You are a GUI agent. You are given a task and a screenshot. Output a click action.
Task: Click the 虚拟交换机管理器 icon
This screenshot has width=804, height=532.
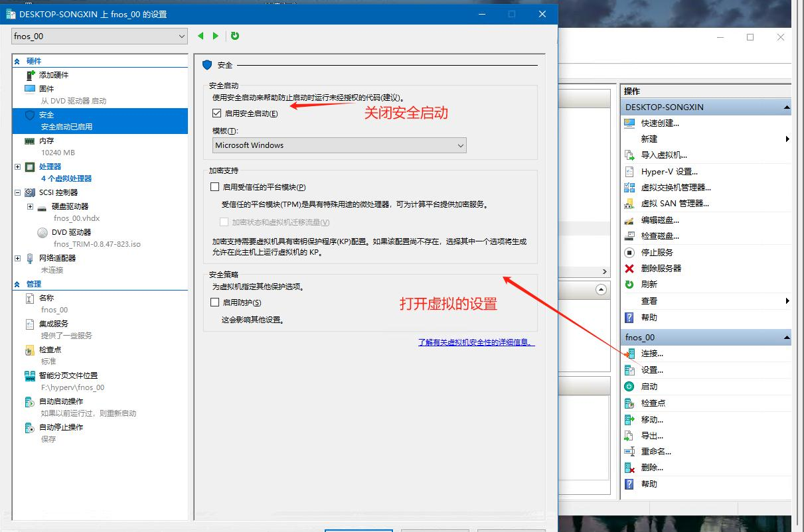pyautogui.click(x=629, y=188)
